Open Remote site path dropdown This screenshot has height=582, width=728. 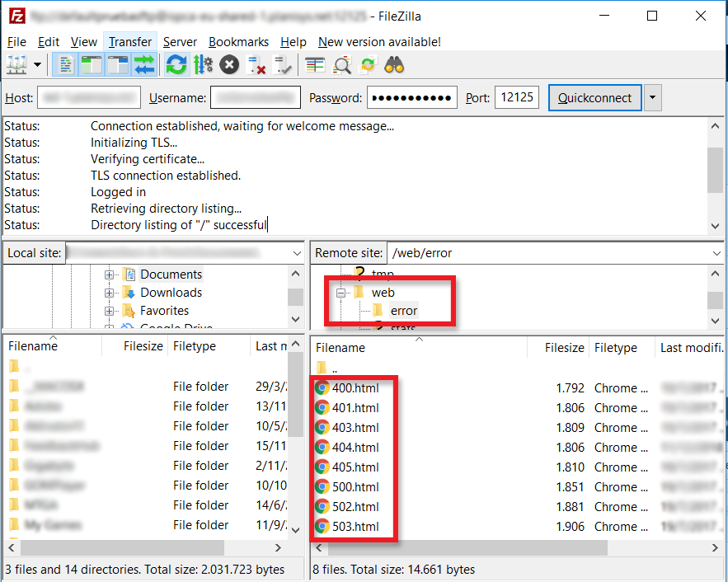tap(716, 253)
